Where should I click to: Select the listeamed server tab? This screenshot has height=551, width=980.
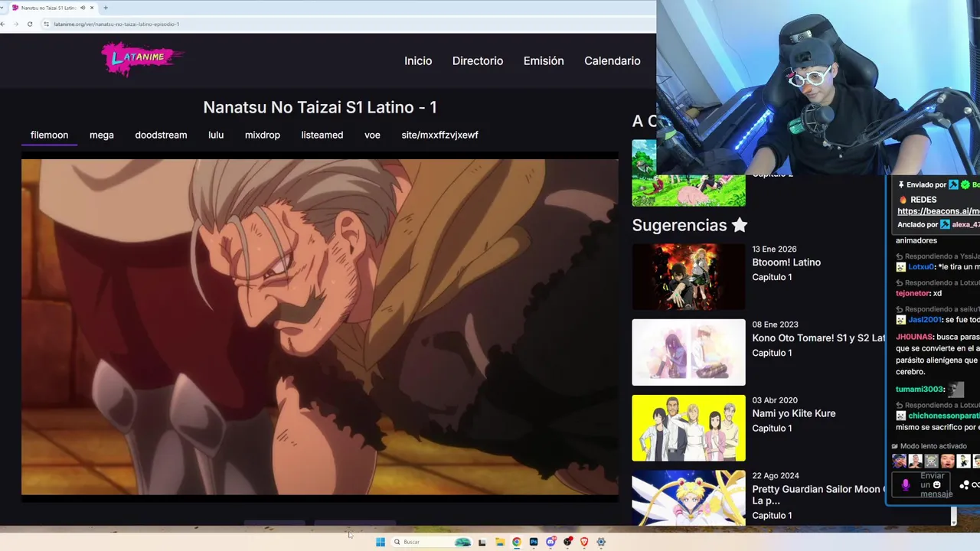[322, 135]
